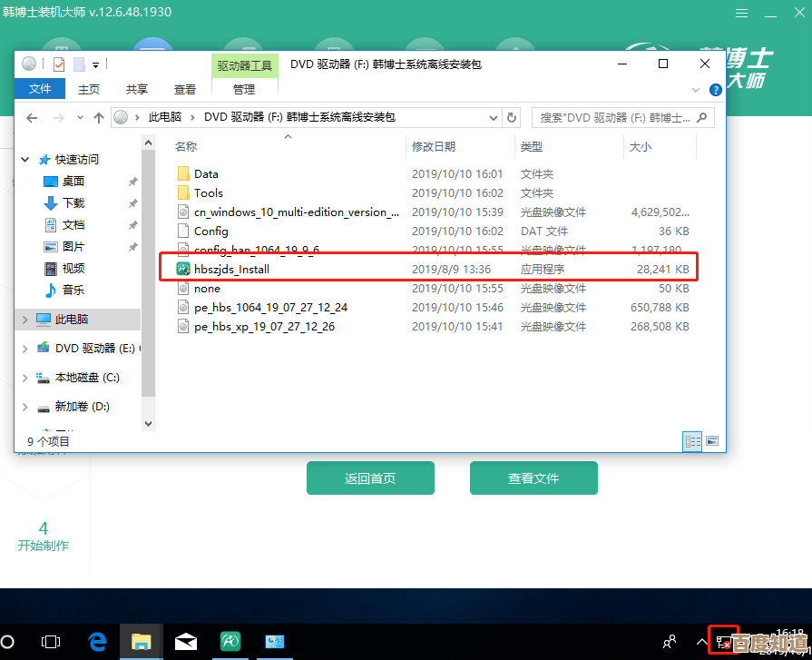Switch to the 查看 ribbon tab
The height and width of the screenshot is (660, 812).
tap(185, 89)
